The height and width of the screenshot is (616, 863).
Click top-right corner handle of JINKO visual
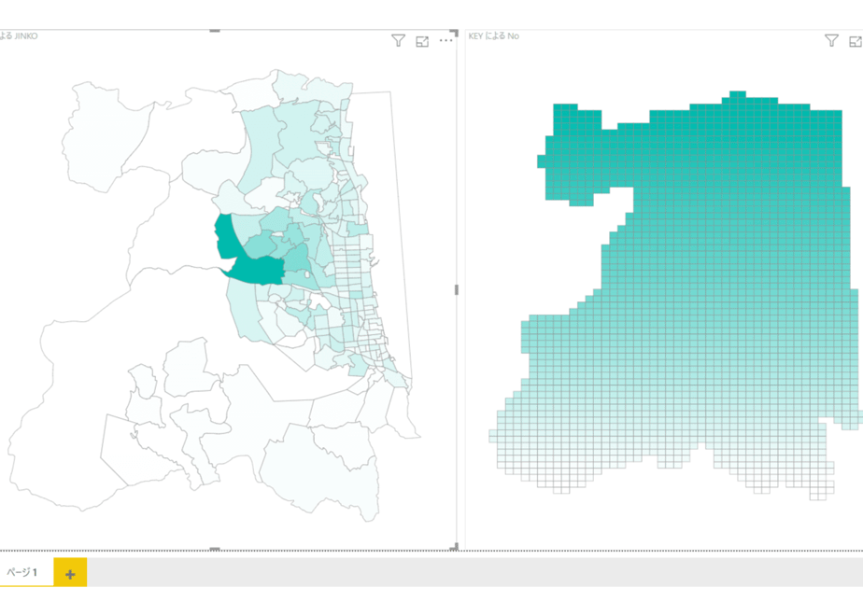coord(455,33)
